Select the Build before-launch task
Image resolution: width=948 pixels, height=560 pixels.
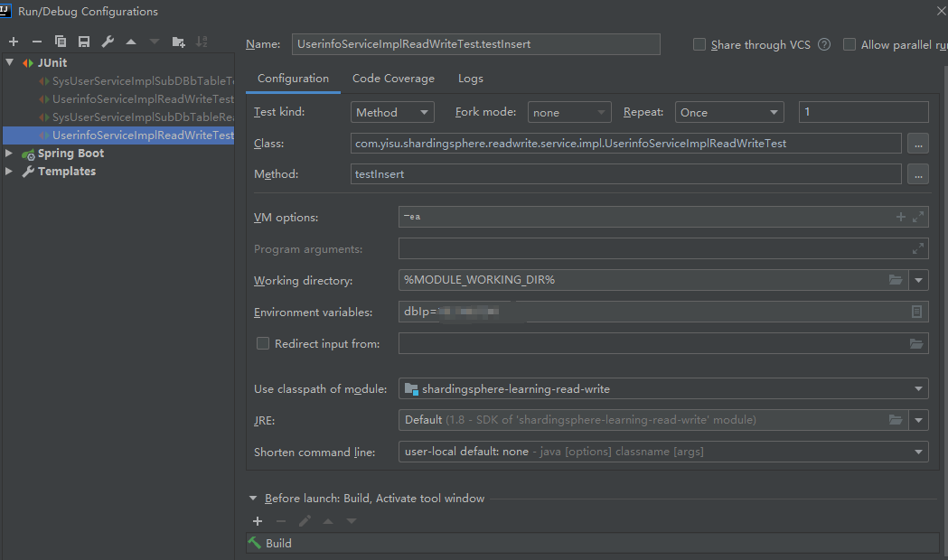[x=278, y=543]
